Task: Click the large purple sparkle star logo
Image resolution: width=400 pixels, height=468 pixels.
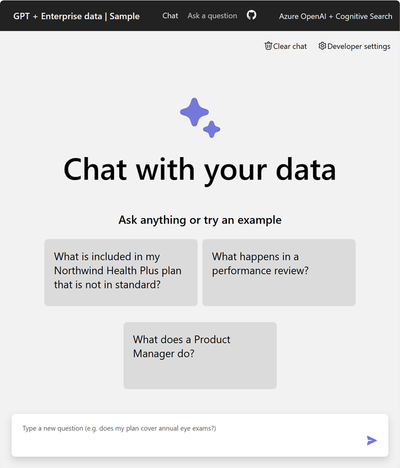Action: tap(194, 112)
